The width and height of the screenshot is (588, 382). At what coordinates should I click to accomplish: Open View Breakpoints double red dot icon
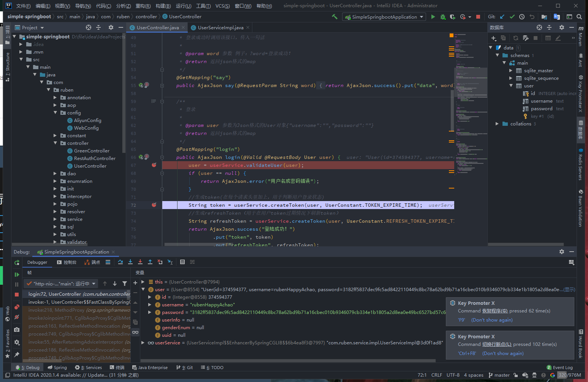tap(17, 307)
